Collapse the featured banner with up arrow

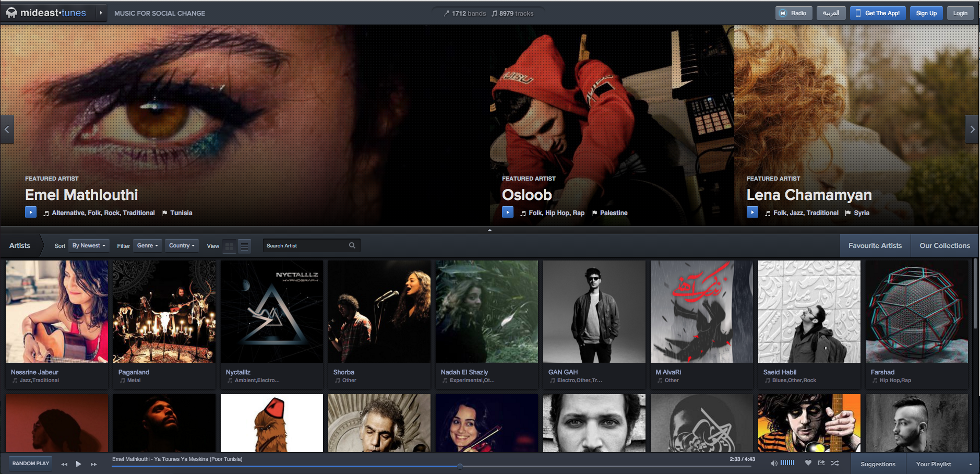point(489,230)
